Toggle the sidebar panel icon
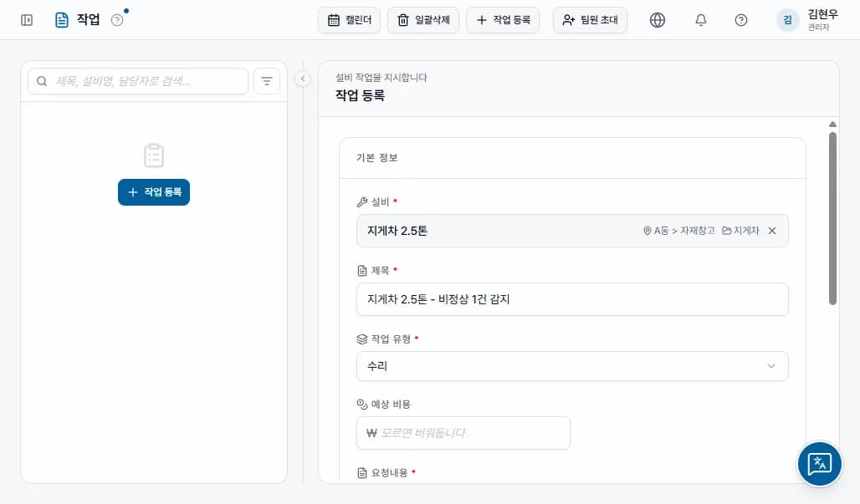 click(x=26, y=20)
